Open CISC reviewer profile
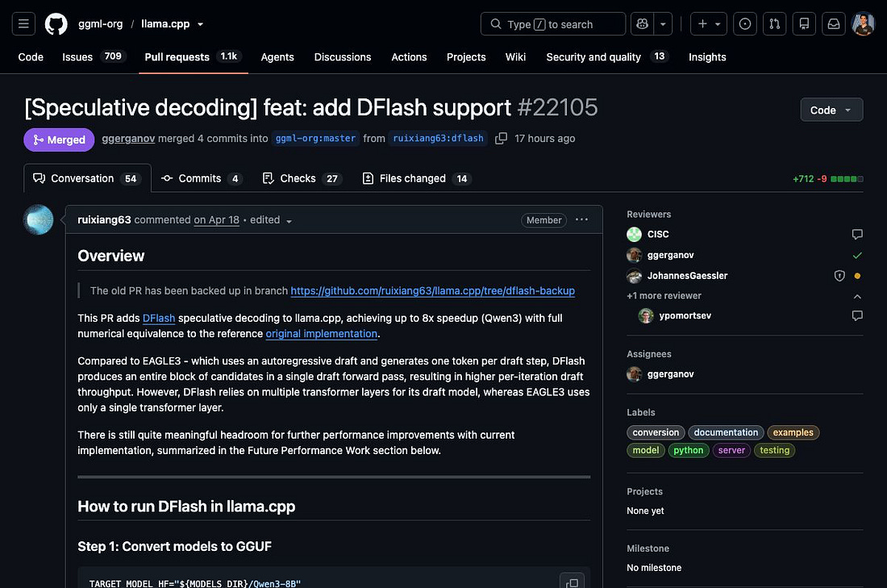This screenshot has height=588, width=887. click(x=657, y=234)
